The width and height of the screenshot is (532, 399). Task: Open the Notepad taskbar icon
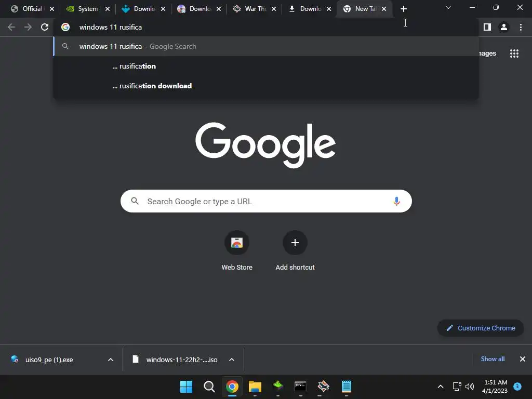[346, 387]
